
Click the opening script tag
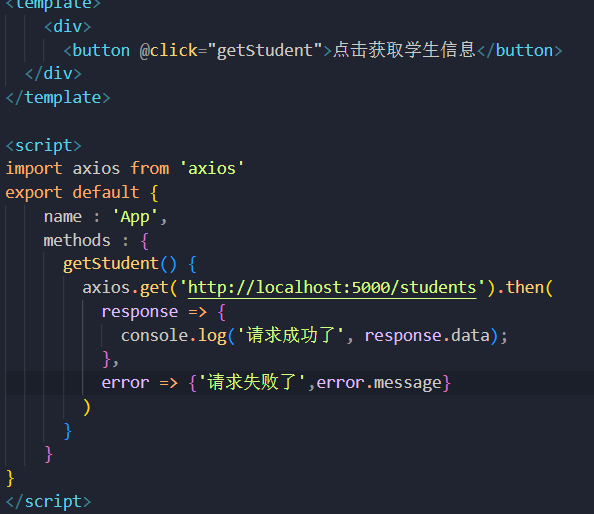tap(44, 145)
